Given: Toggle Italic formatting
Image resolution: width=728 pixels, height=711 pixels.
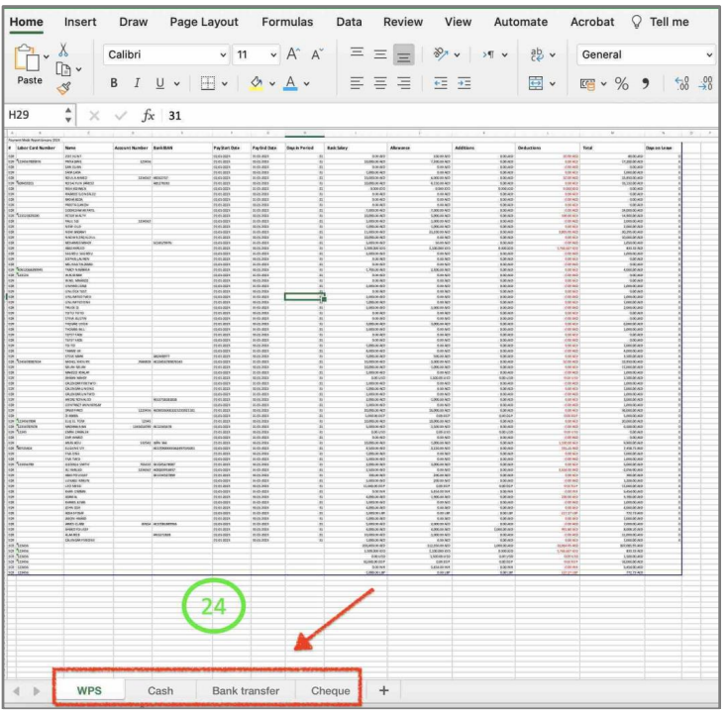Looking at the screenshot, I should tap(138, 84).
